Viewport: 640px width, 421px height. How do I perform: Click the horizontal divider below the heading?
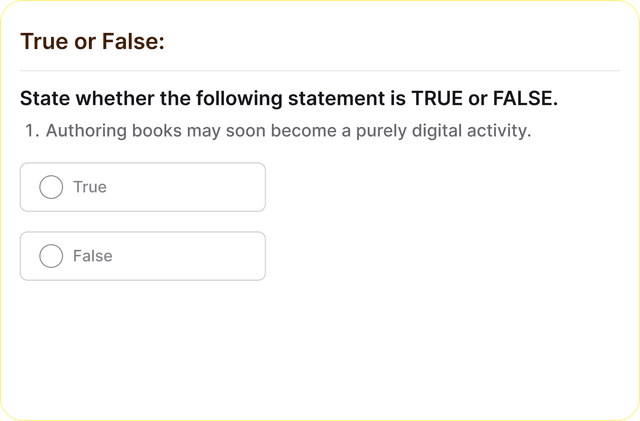click(320, 71)
